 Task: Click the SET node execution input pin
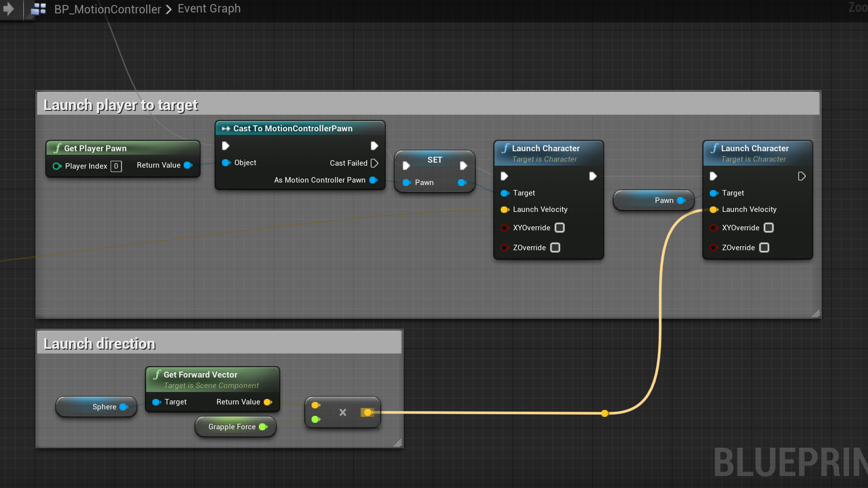pyautogui.click(x=406, y=166)
